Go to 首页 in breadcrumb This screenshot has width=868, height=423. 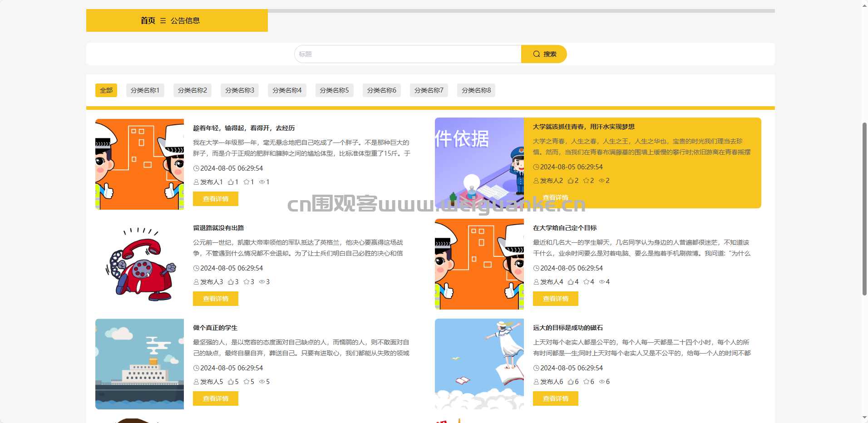(148, 20)
